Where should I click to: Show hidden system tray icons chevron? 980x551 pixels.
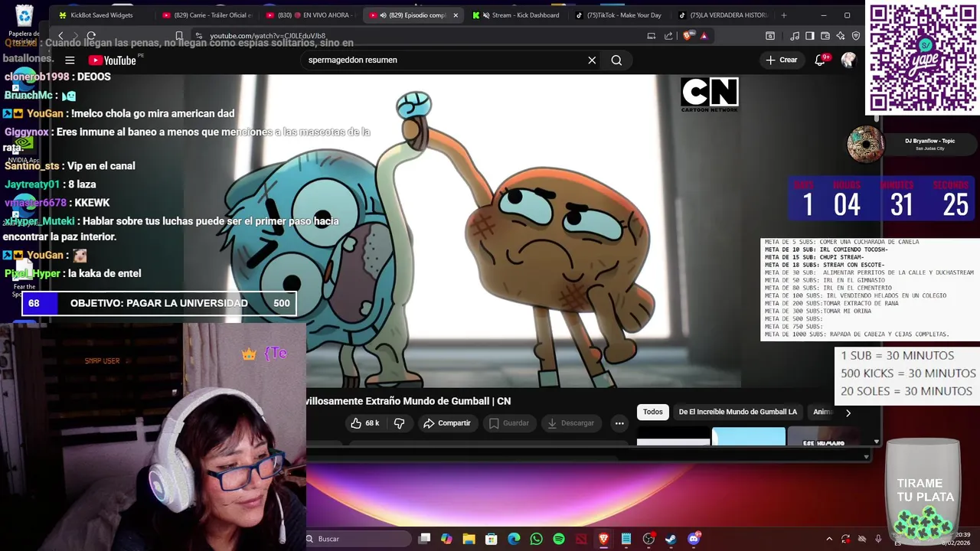[828, 539]
